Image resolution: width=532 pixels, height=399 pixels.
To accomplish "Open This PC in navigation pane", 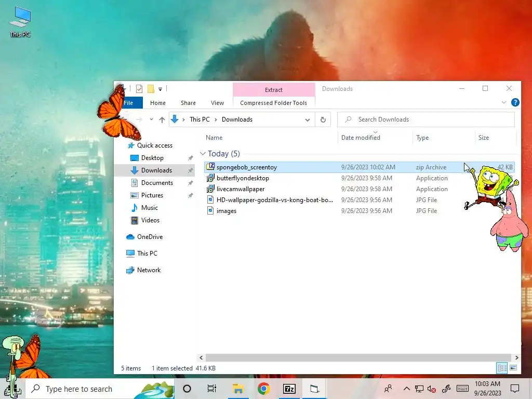I will click(147, 254).
